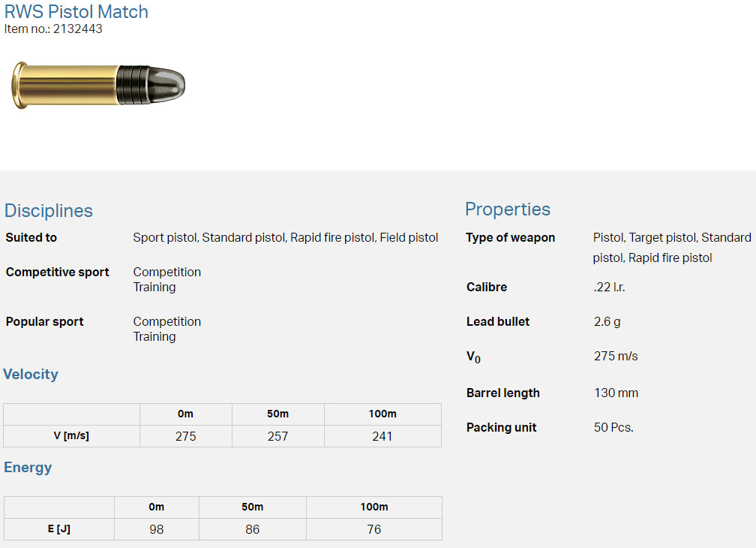The height and width of the screenshot is (548, 756).
Task: Select the velocity value 241 cell
Action: pos(382,436)
